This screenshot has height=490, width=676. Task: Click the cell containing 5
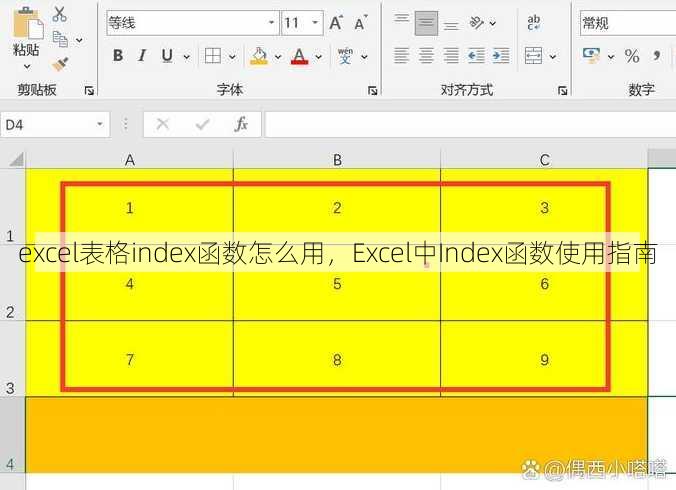337,283
